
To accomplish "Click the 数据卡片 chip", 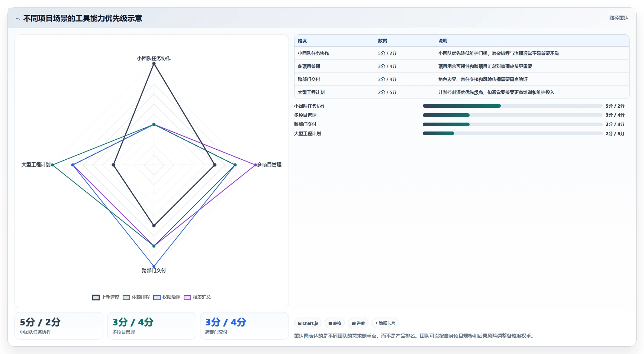I will coord(385,323).
